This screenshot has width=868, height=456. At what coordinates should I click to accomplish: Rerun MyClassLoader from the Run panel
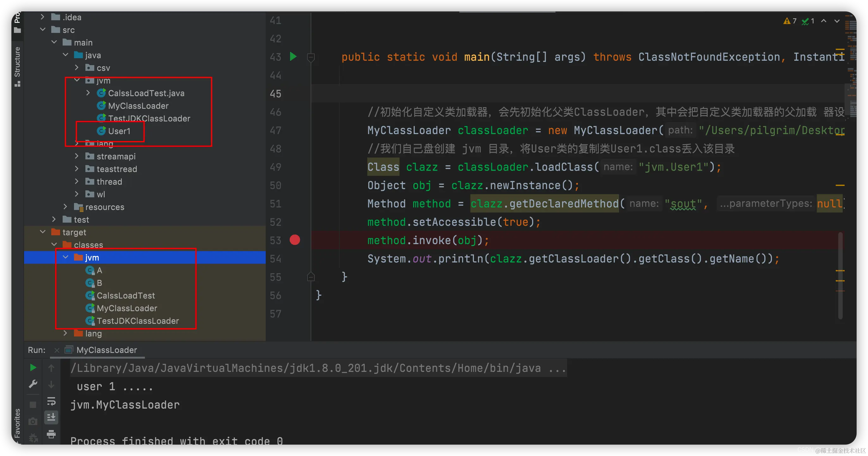(33, 367)
